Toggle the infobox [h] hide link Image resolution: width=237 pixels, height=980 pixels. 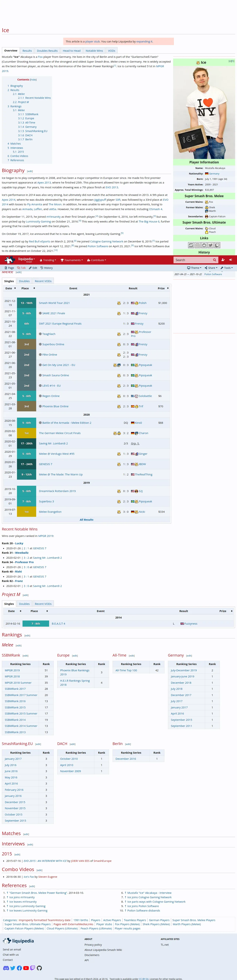pyautogui.click(x=233, y=61)
